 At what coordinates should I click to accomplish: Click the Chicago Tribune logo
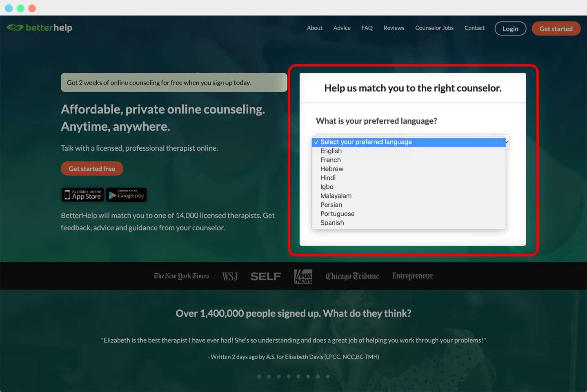(352, 276)
